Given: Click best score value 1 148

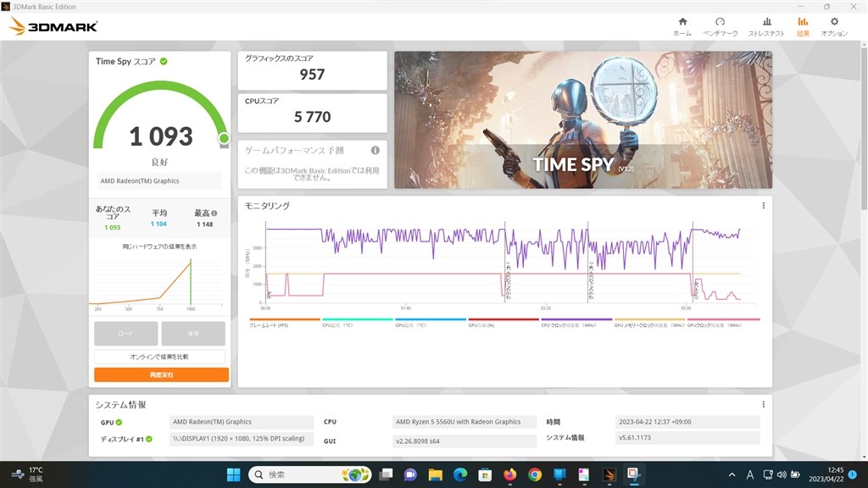Looking at the screenshot, I should pos(205,224).
